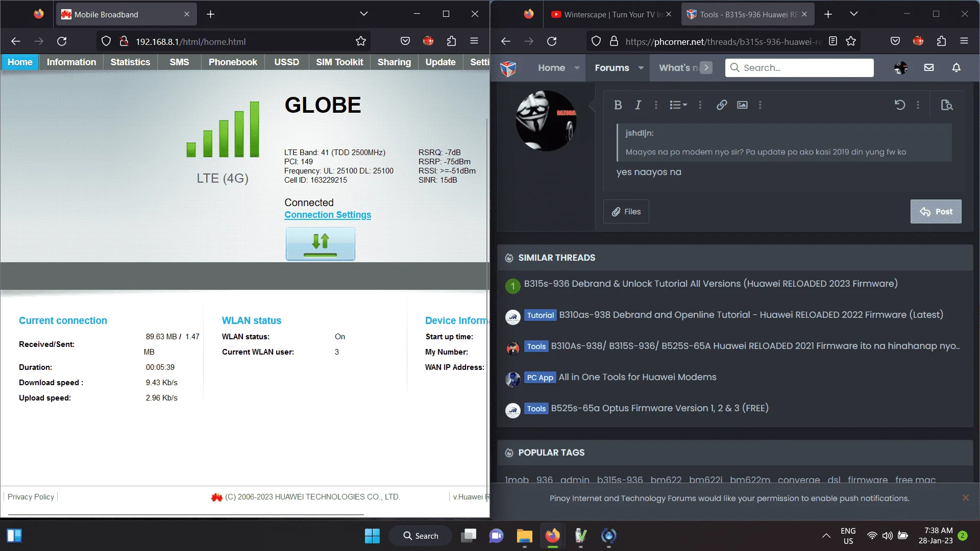
Task: Dismiss the push notification permission banner
Action: click(x=965, y=497)
